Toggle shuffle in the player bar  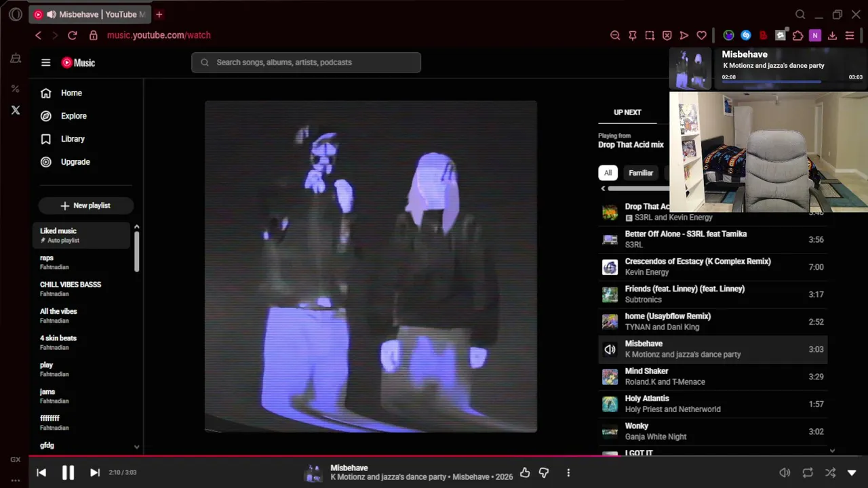point(830,472)
